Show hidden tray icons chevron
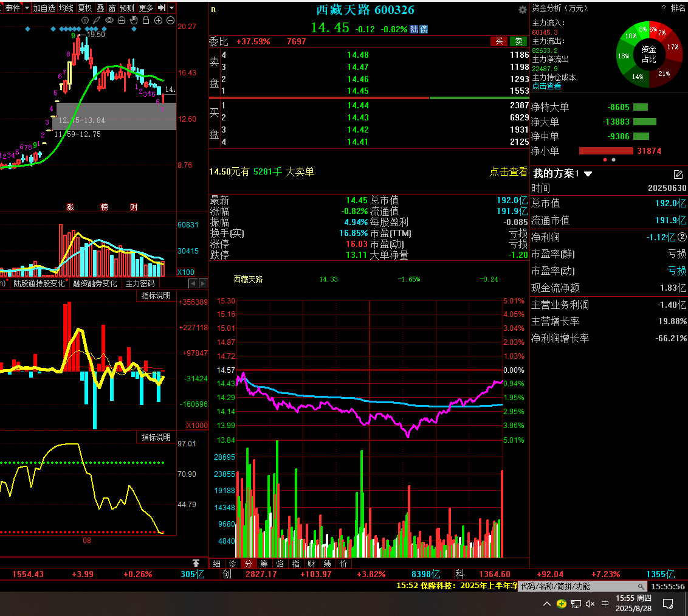Image resolution: width=688 pixels, height=616 pixels. click(547, 604)
